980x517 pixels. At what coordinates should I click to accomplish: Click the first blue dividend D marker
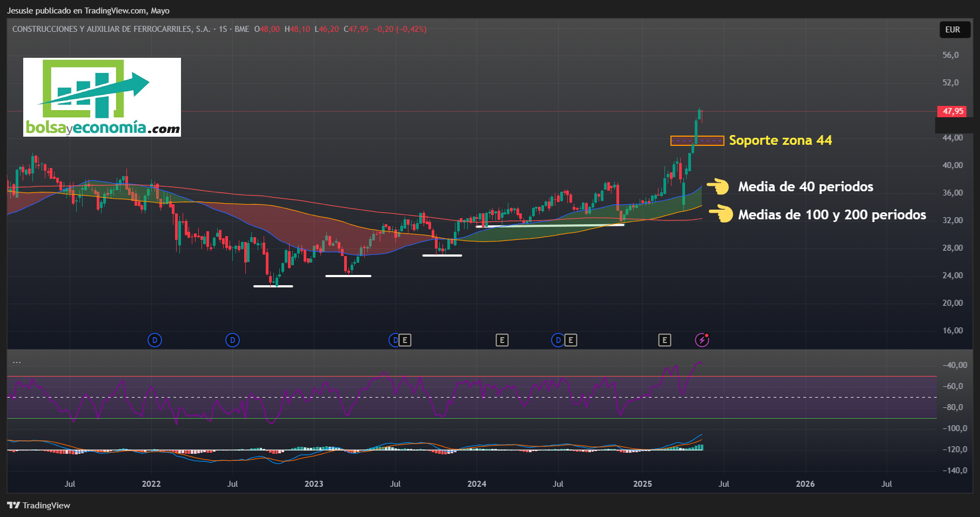tap(155, 340)
